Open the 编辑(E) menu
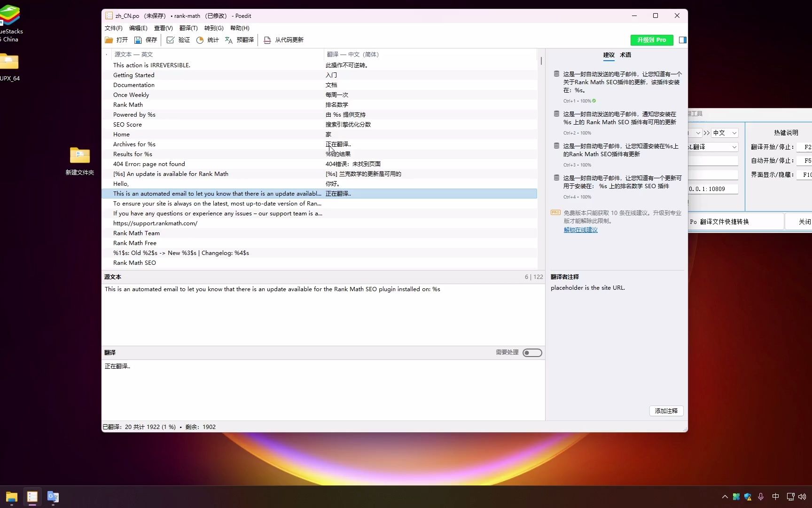The width and height of the screenshot is (812, 508). [138, 28]
